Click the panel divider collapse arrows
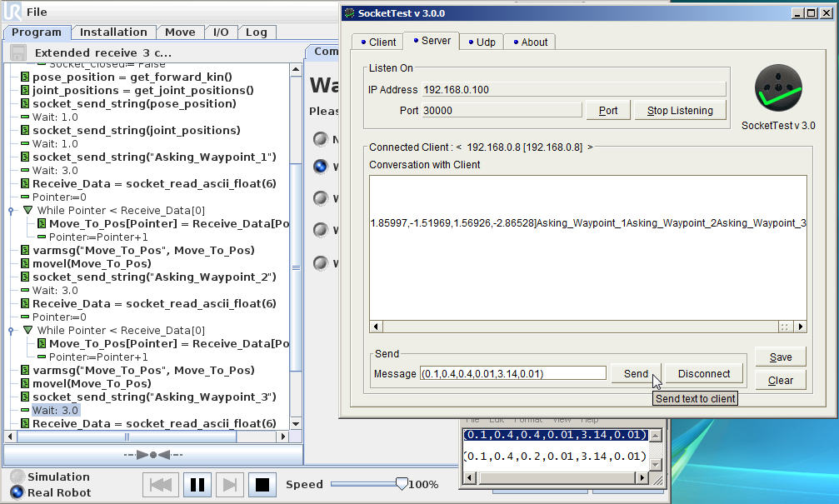Screen dimensions: 839x504 pyautogui.click(x=153, y=455)
